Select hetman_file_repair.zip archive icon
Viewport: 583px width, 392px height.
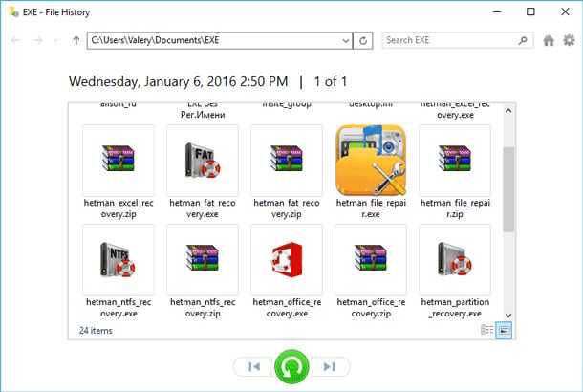(455, 159)
